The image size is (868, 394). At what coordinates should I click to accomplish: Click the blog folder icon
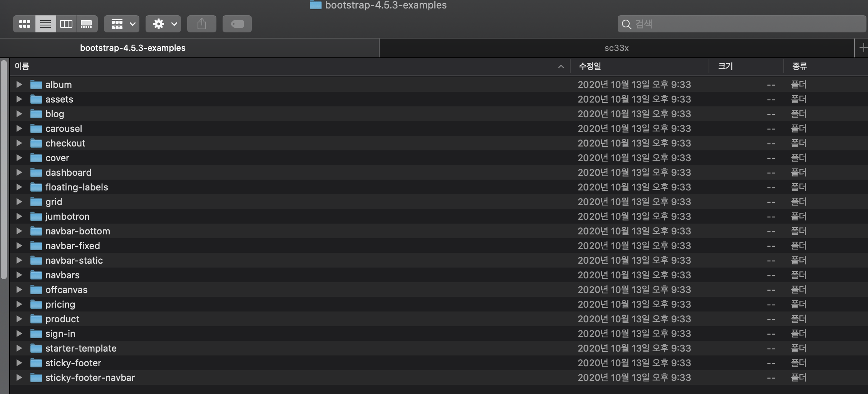pos(36,114)
